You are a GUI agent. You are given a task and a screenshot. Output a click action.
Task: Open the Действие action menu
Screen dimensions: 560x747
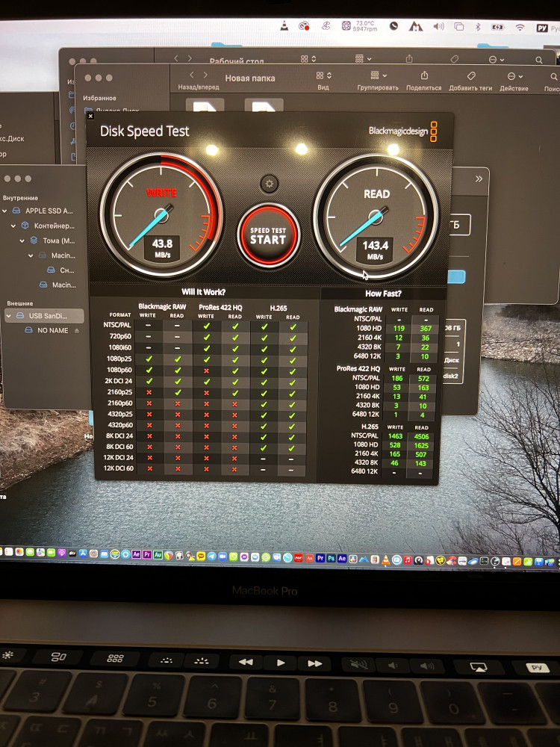514,75
